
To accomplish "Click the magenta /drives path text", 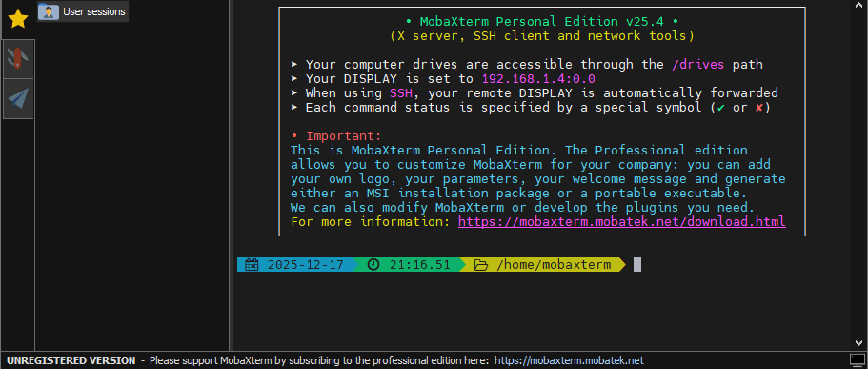I will (698, 64).
